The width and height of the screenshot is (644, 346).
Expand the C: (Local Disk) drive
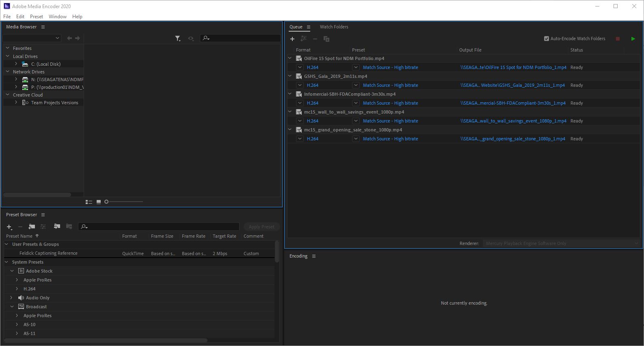(16, 64)
